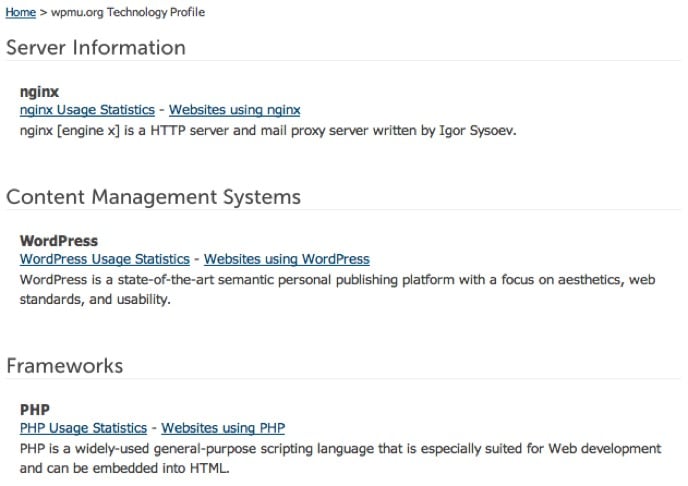Click the Frameworks heading
688x486 pixels.
[65, 366]
